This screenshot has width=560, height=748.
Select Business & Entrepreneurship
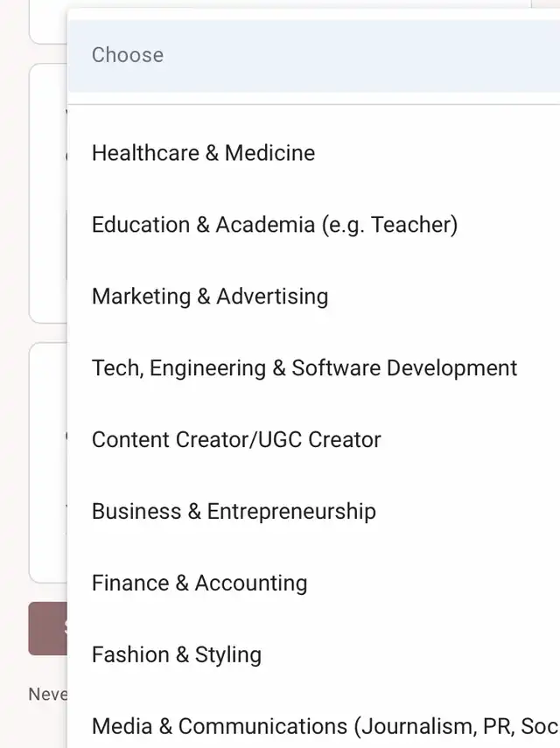(314, 511)
